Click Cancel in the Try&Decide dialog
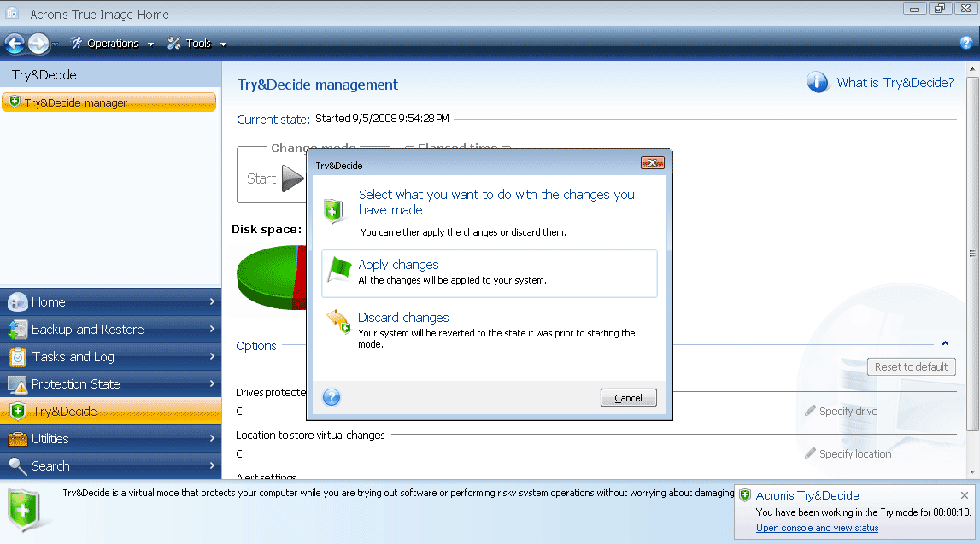 (x=628, y=398)
